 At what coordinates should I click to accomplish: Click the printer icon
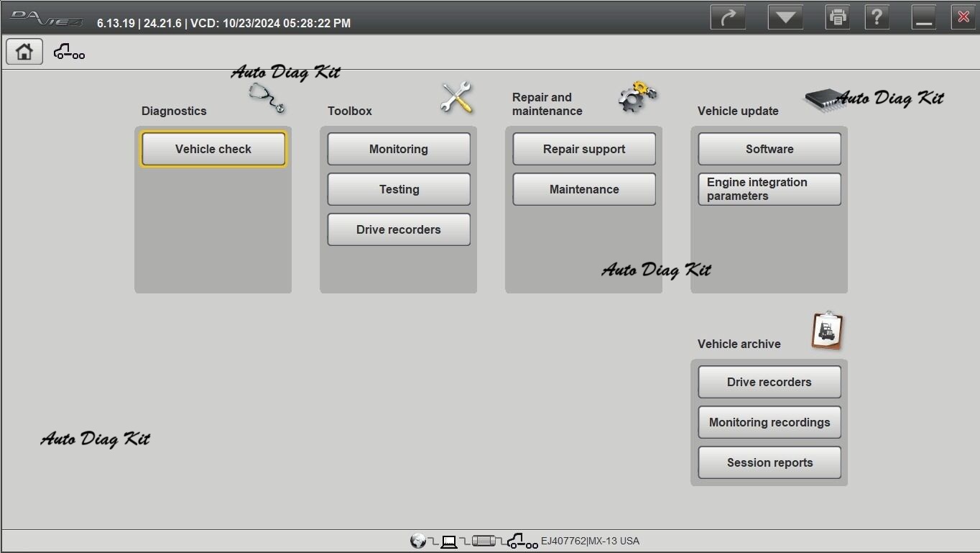point(838,17)
